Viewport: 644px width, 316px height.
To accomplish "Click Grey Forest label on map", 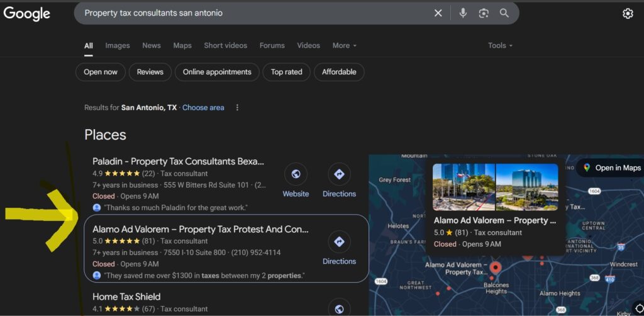I will coord(395,180).
